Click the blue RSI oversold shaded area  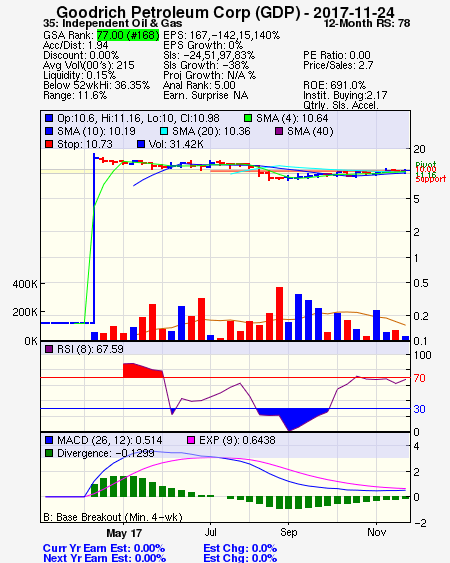pyautogui.click(x=293, y=418)
